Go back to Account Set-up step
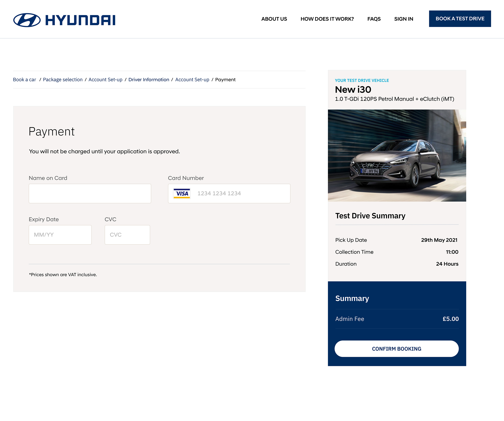Screen dimensions: 504x421 [105, 79]
